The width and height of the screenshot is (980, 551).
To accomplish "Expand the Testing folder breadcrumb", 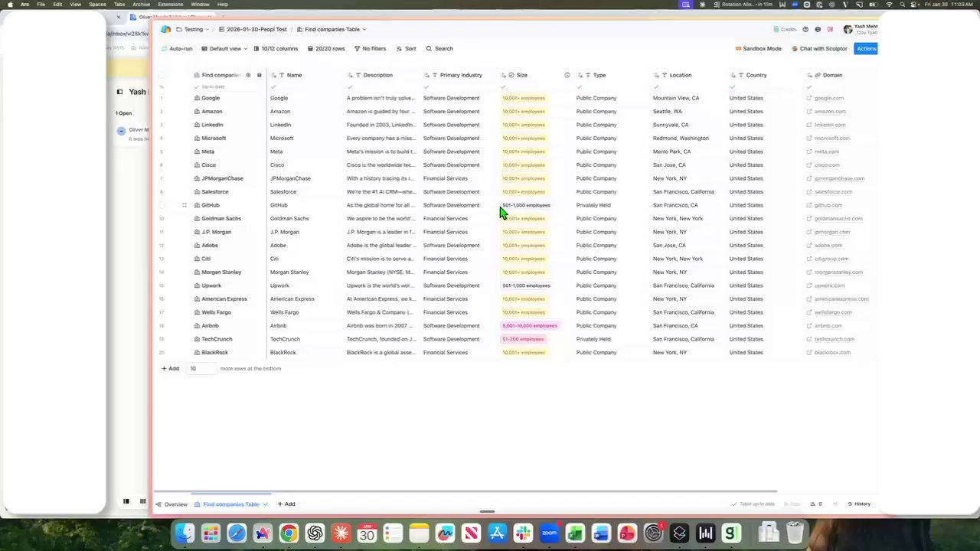I will point(192,29).
